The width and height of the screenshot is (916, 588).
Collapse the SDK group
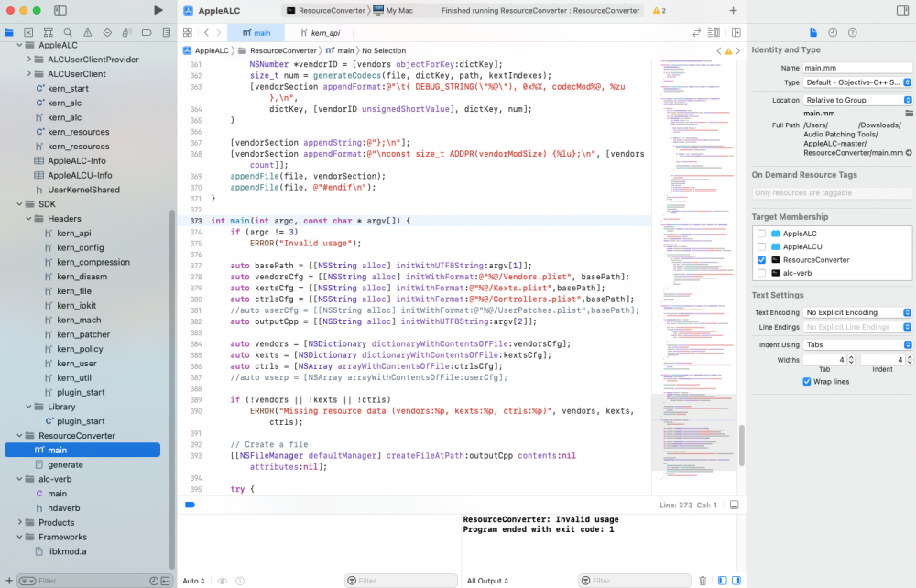20,204
